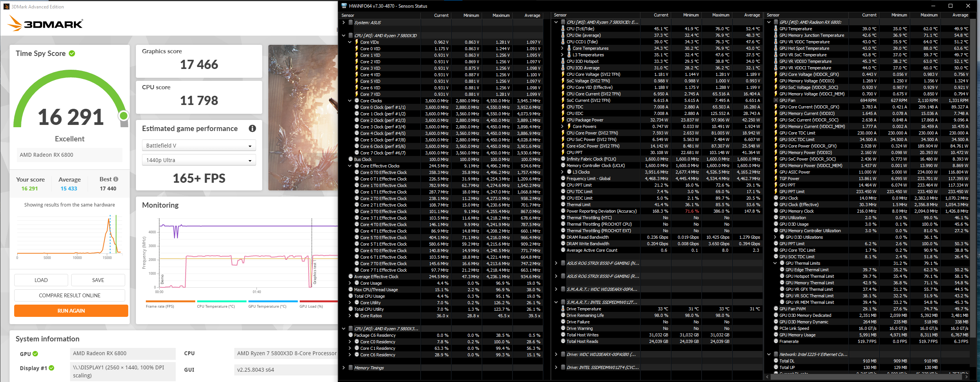
Task: Collapse the Core Effective Clocks node
Action: tap(350, 166)
